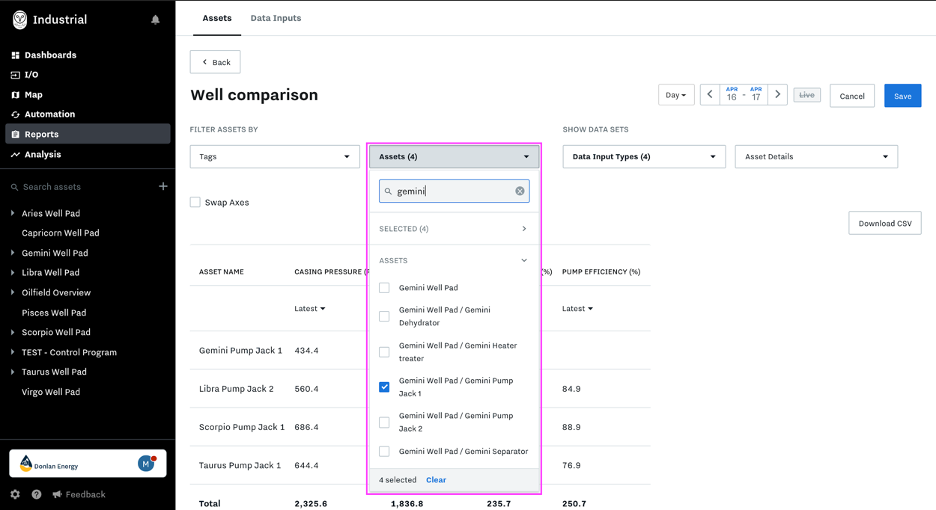Expand Aries Well Pad tree node
936x510 pixels.
pyautogui.click(x=13, y=213)
